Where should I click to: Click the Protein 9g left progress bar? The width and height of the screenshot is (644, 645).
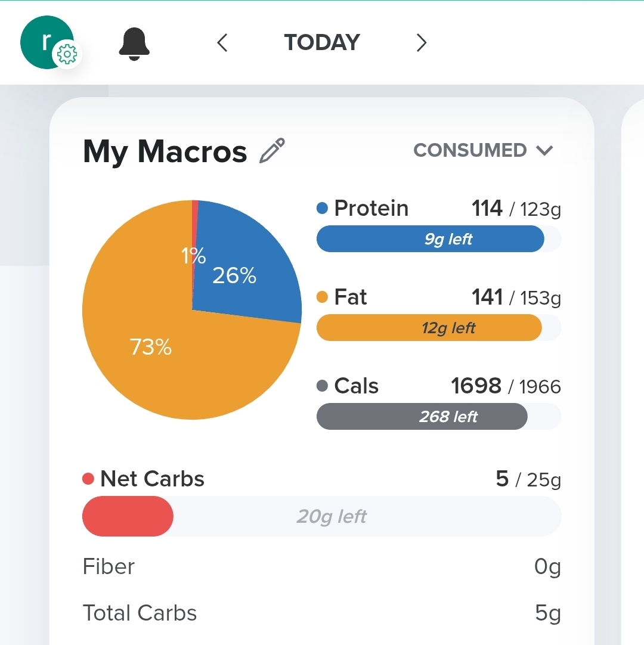(x=438, y=239)
